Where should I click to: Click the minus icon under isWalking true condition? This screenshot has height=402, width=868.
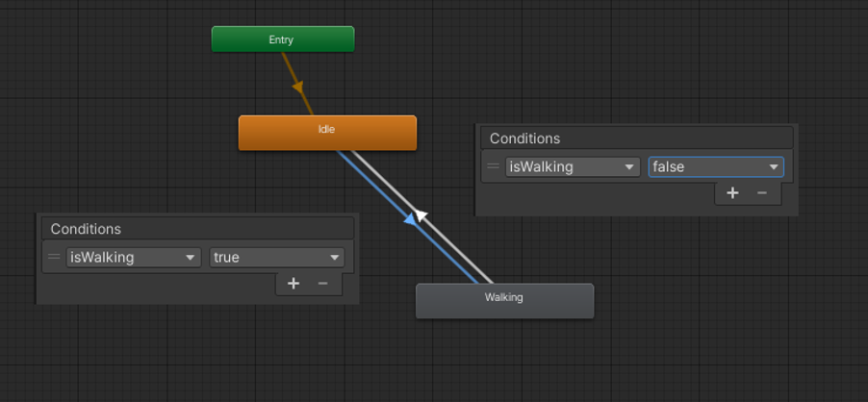[x=322, y=284]
